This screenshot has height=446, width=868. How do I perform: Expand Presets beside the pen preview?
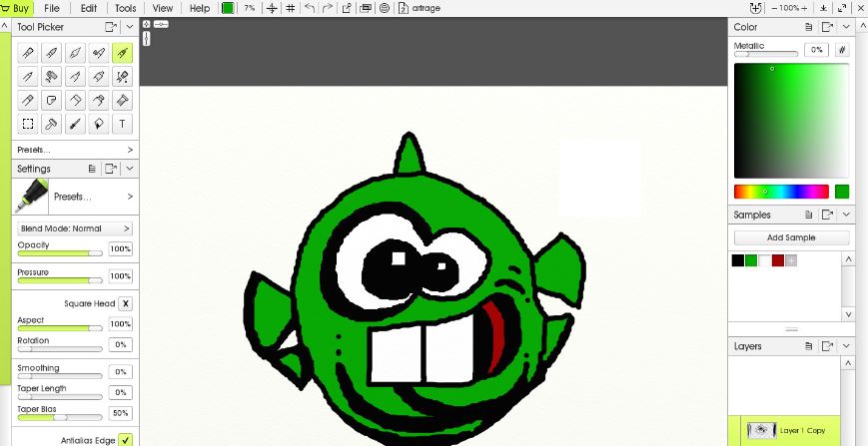(94, 197)
